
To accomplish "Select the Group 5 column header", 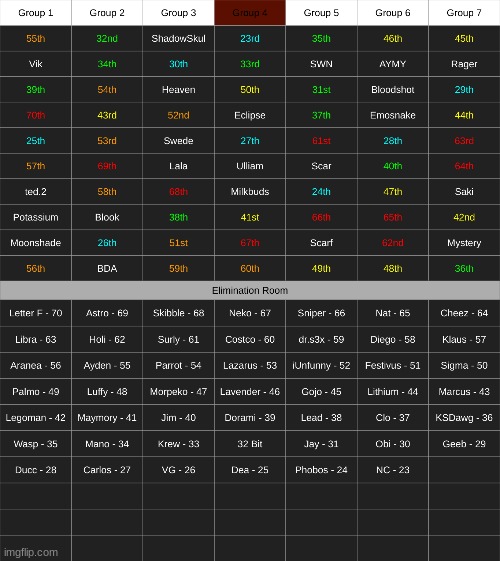I will pyautogui.click(x=321, y=13).
